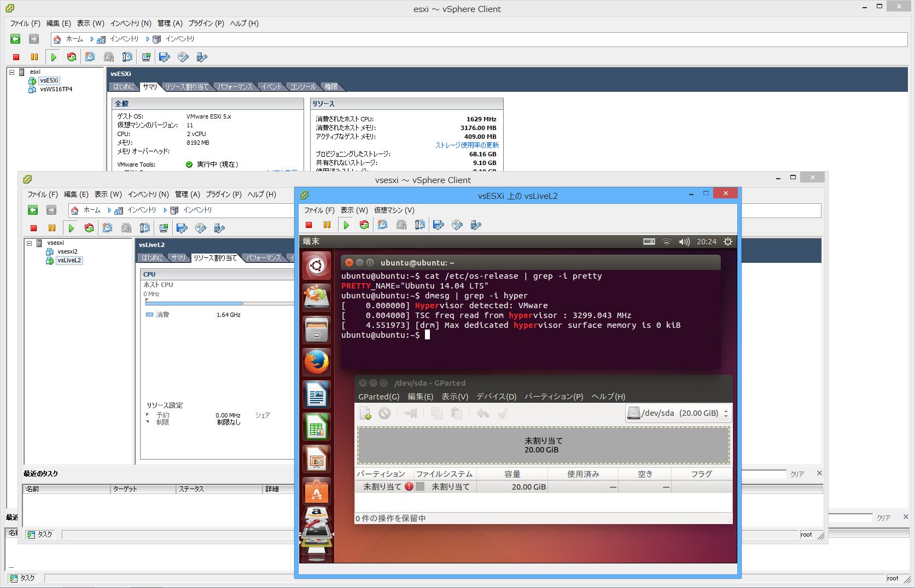
Task: Select vsesxi2 in the vsesxi inventory tree
Action: click(67, 252)
